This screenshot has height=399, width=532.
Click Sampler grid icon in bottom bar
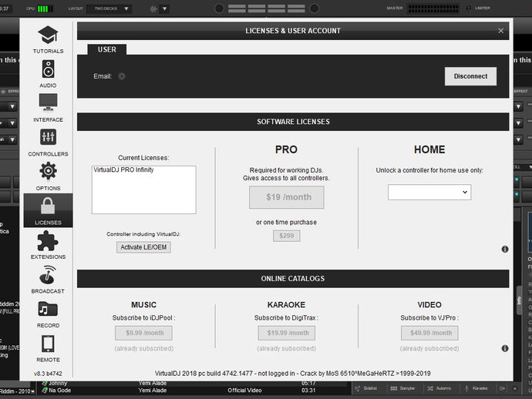point(393,388)
